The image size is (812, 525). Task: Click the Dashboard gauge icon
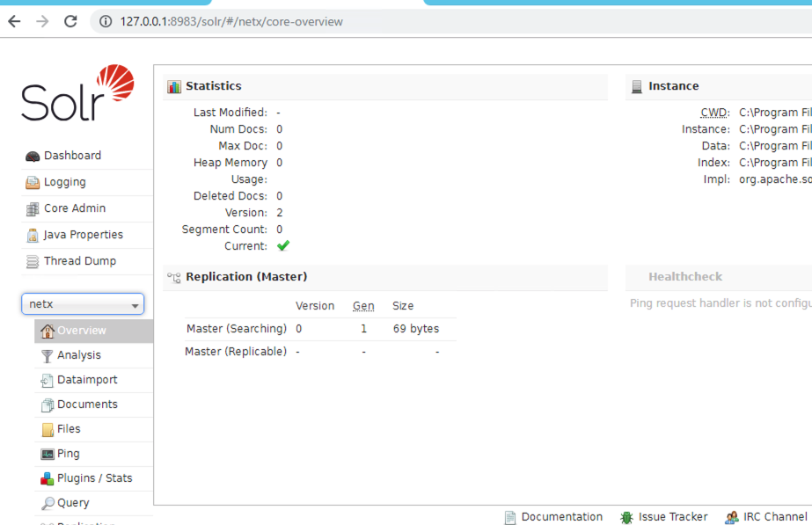33,156
